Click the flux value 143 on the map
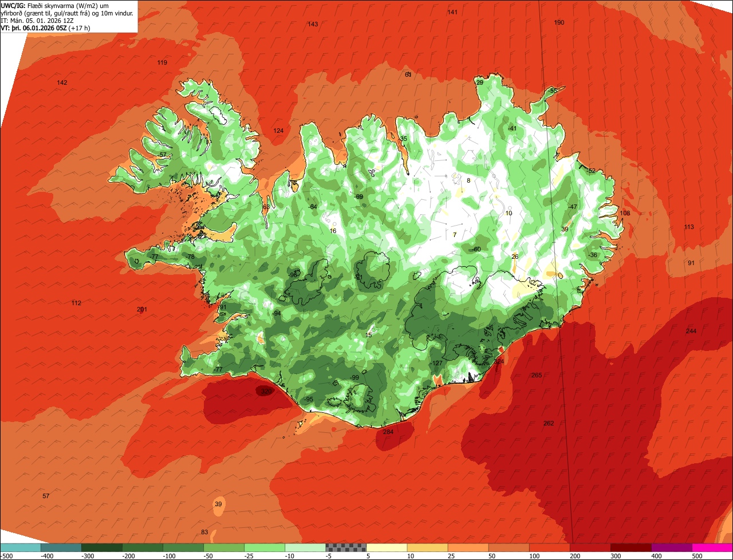 point(313,24)
